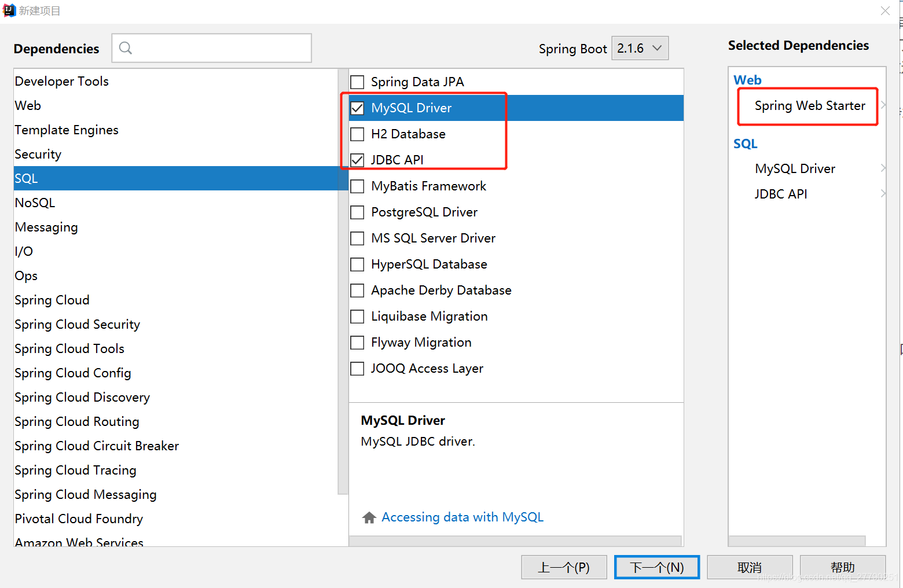Click the 帮助 help button
The height and width of the screenshot is (588, 903).
point(843,567)
